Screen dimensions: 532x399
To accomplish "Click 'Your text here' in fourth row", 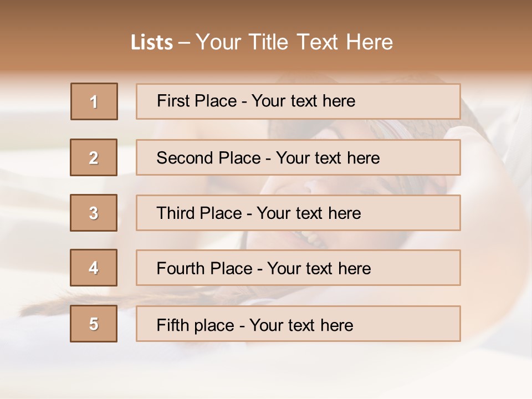I will 319,269.
